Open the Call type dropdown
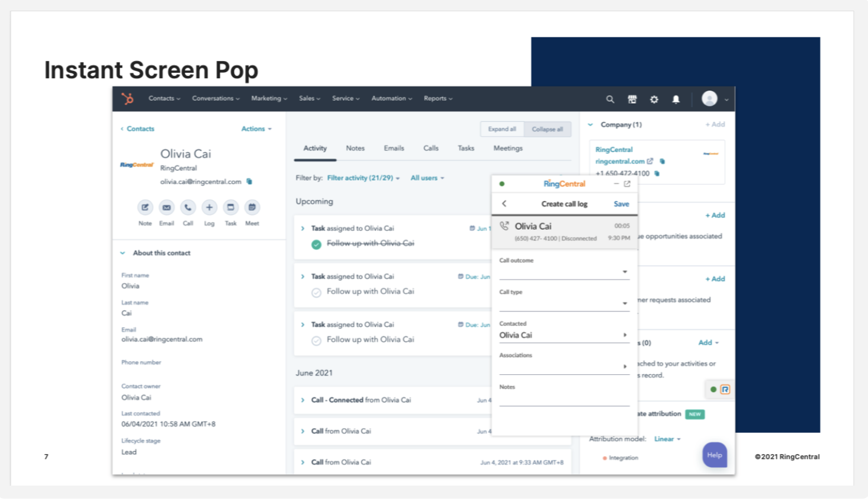The height and width of the screenshot is (501, 868). coord(564,303)
